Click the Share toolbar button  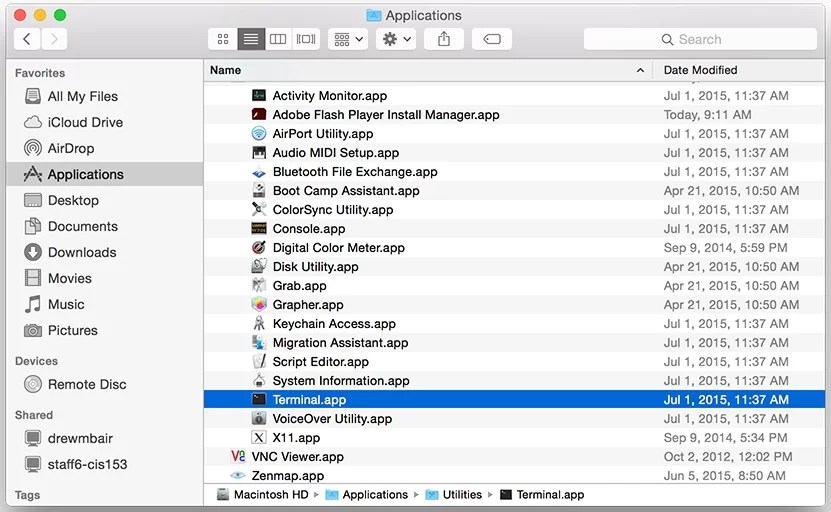tap(444, 39)
